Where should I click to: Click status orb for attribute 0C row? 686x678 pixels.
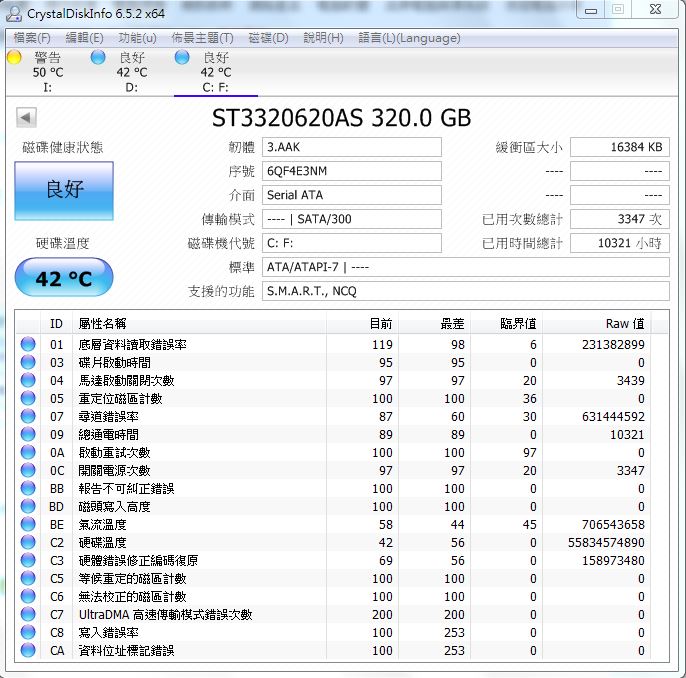pos(28,470)
